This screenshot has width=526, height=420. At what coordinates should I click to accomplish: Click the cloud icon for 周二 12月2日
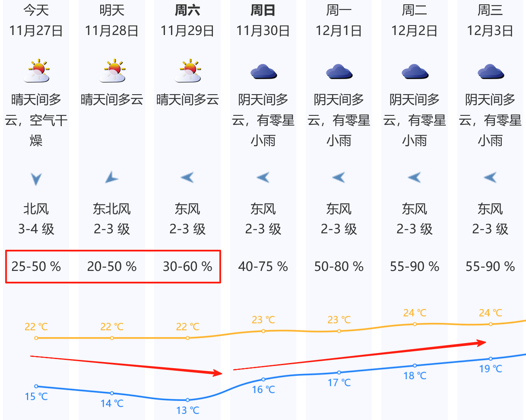tap(415, 71)
